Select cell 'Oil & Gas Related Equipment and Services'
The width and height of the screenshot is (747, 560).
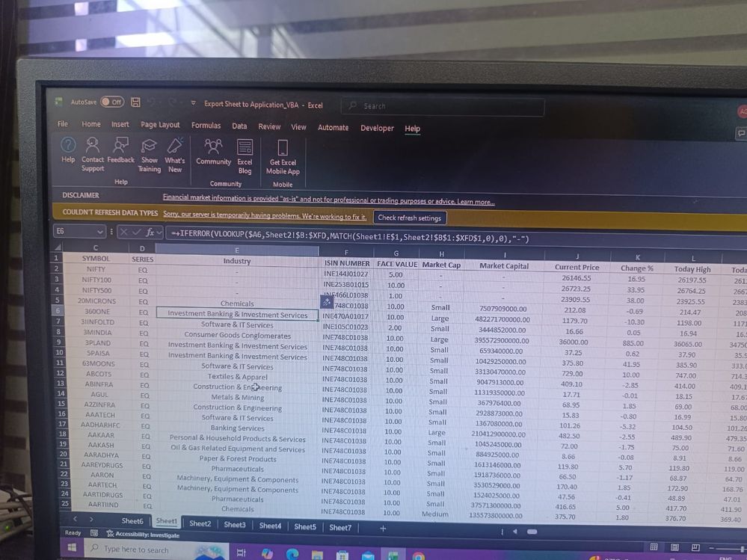(x=237, y=449)
